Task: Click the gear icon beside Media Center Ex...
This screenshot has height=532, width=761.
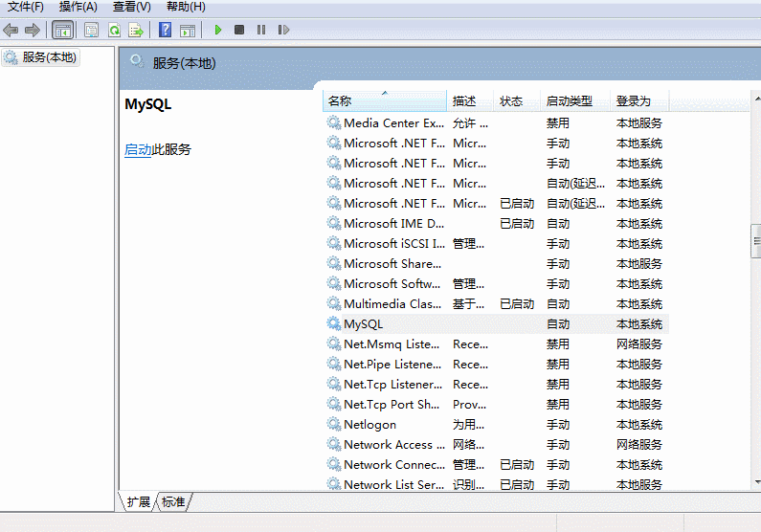Action: 334,122
